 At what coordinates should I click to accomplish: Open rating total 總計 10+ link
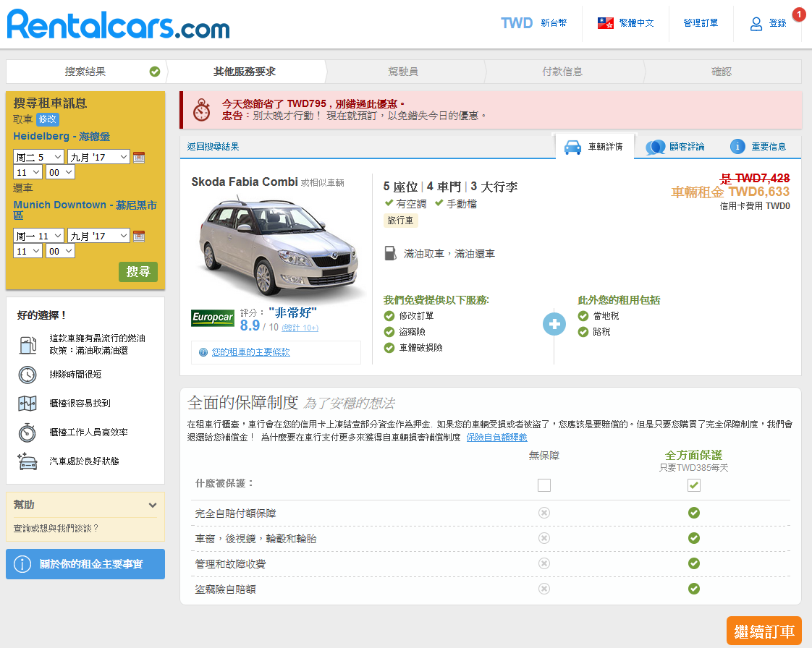click(300, 328)
